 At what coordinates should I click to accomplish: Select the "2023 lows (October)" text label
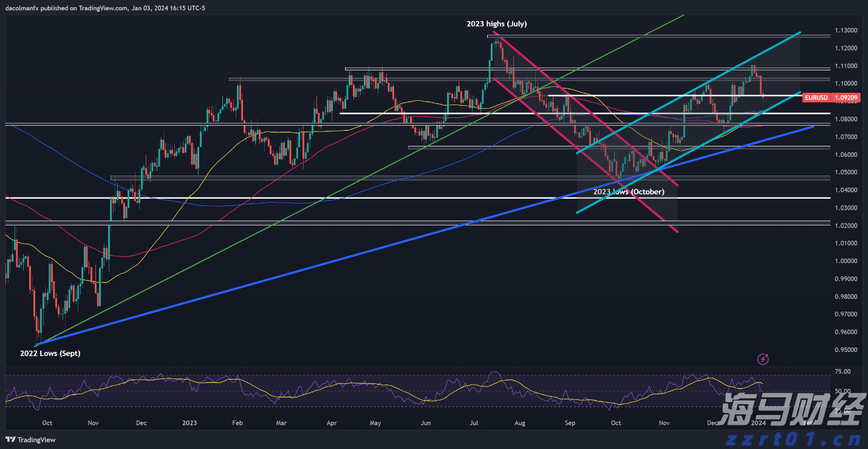pyautogui.click(x=628, y=191)
